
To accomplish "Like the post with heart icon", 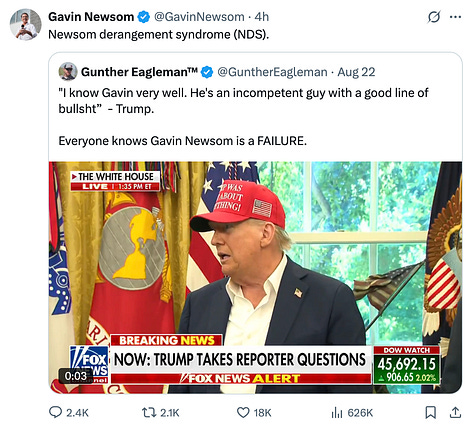I will 243,413.
